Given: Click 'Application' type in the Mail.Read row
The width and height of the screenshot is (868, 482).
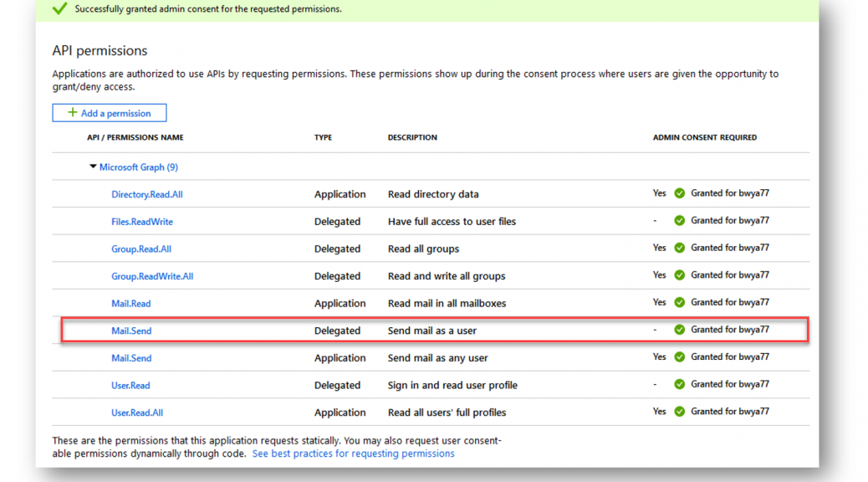Looking at the screenshot, I should click(x=340, y=304).
